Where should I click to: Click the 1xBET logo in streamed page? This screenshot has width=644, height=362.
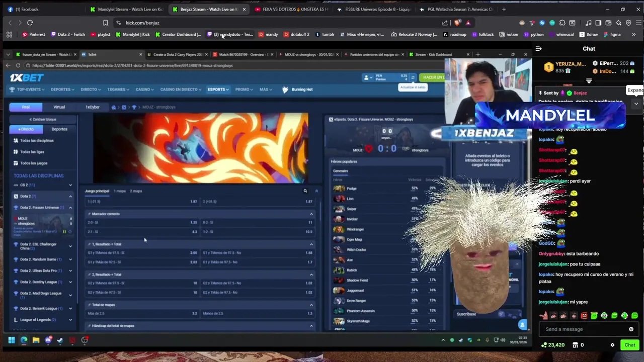click(x=27, y=77)
